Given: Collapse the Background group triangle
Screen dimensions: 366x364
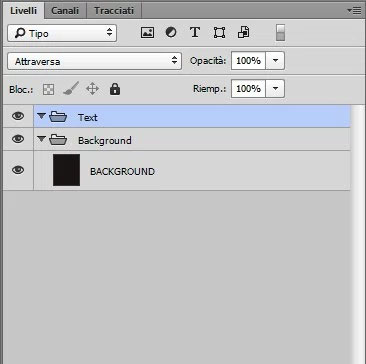Looking at the screenshot, I should [x=41, y=139].
